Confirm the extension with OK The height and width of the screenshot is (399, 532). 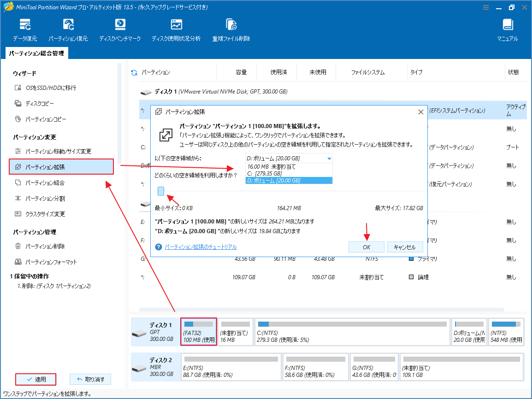tap(366, 247)
